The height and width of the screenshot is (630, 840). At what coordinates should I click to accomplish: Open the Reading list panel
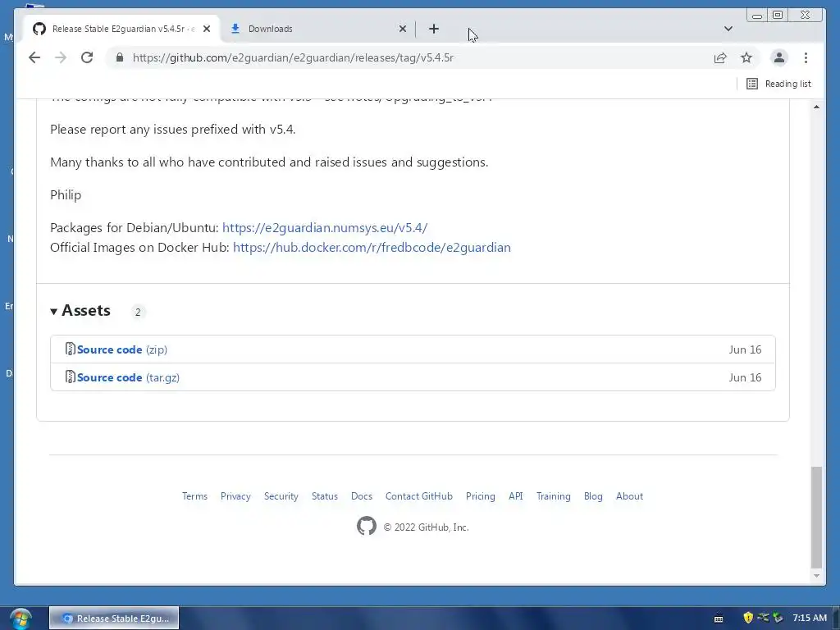779,84
